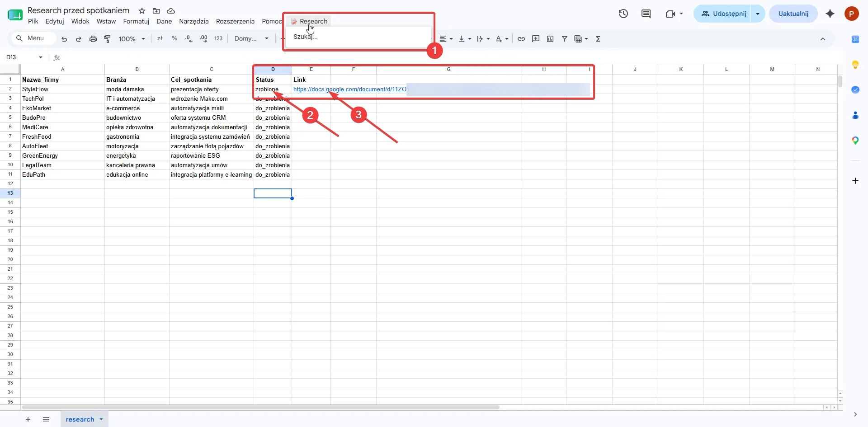Open the Contacts side panel icon

tap(855, 115)
